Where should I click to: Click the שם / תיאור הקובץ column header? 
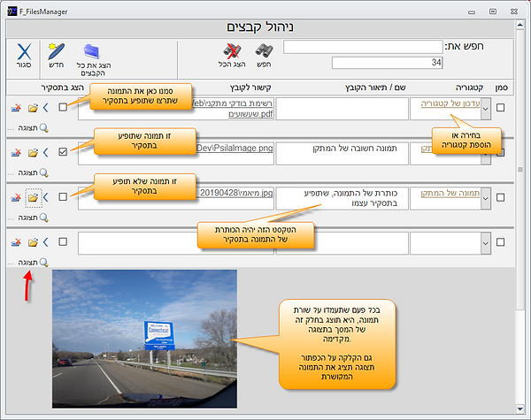pyautogui.click(x=375, y=88)
